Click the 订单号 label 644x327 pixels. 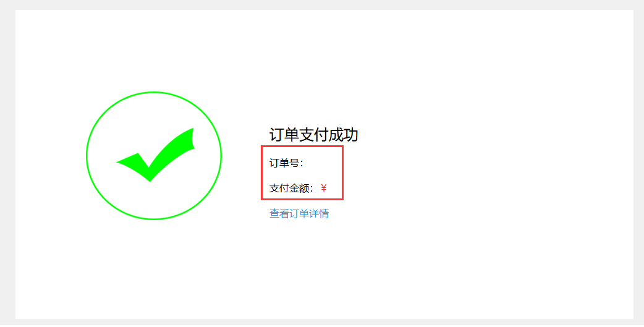tap(284, 163)
